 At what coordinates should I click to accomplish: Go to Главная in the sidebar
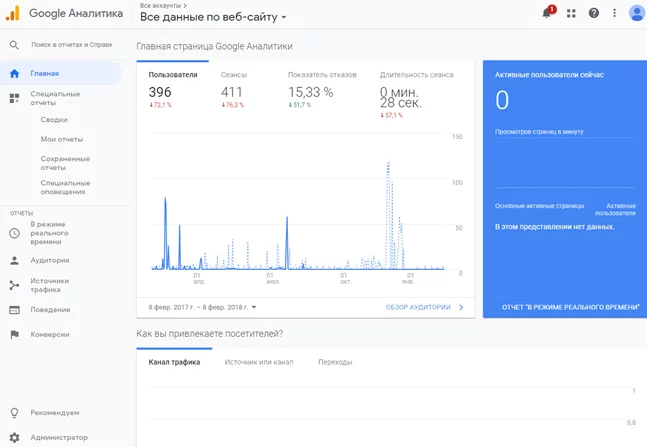61,73
